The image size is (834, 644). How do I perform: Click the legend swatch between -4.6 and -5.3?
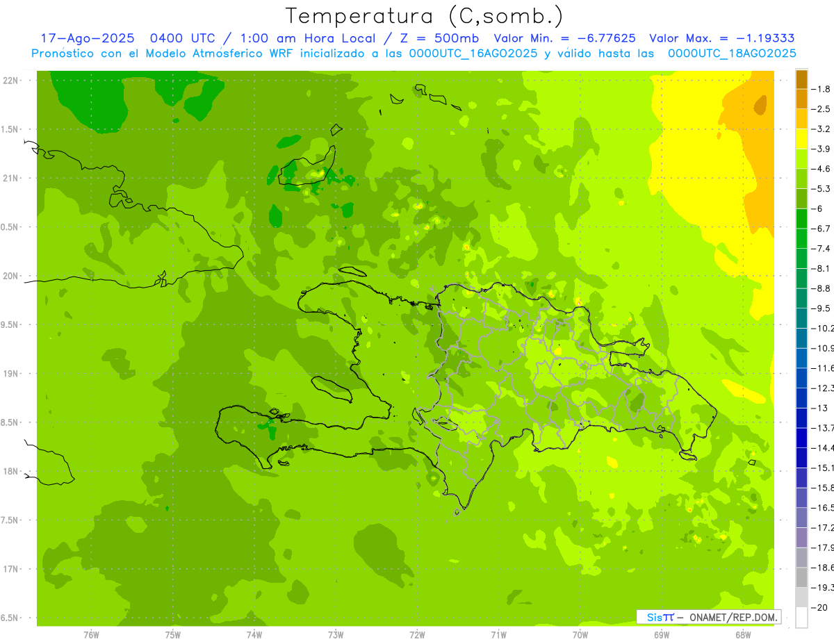click(801, 179)
